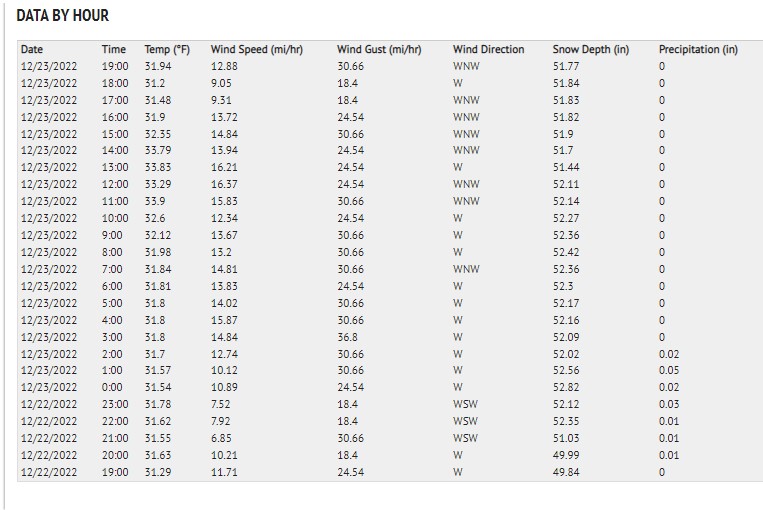Click the Wind Direction column header
This screenshot has width=763, height=510.
(x=489, y=50)
